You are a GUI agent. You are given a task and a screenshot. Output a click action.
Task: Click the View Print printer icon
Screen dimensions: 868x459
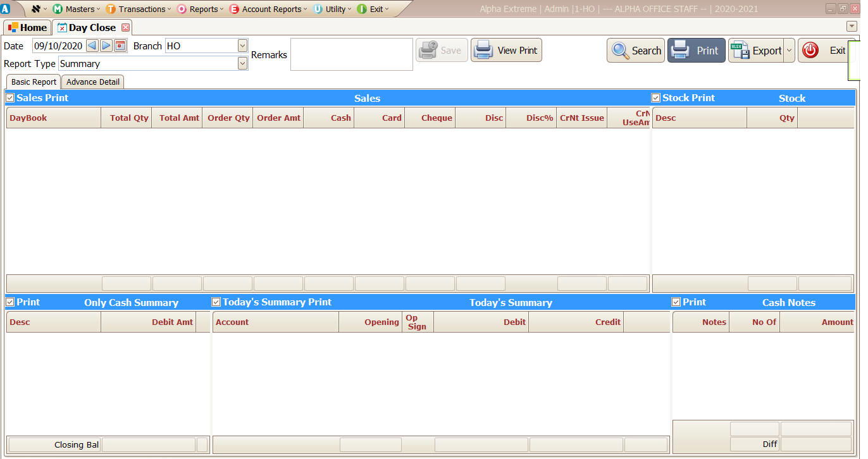point(484,49)
